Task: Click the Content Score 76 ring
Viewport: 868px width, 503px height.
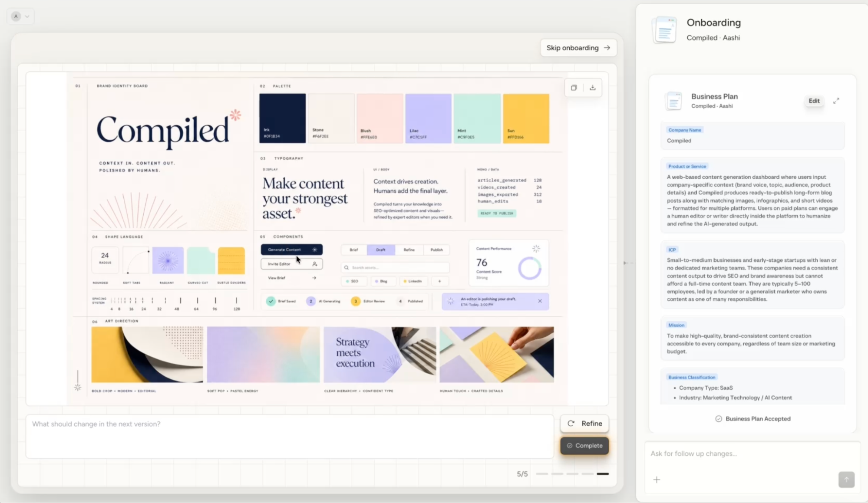Action: [529, 268]
